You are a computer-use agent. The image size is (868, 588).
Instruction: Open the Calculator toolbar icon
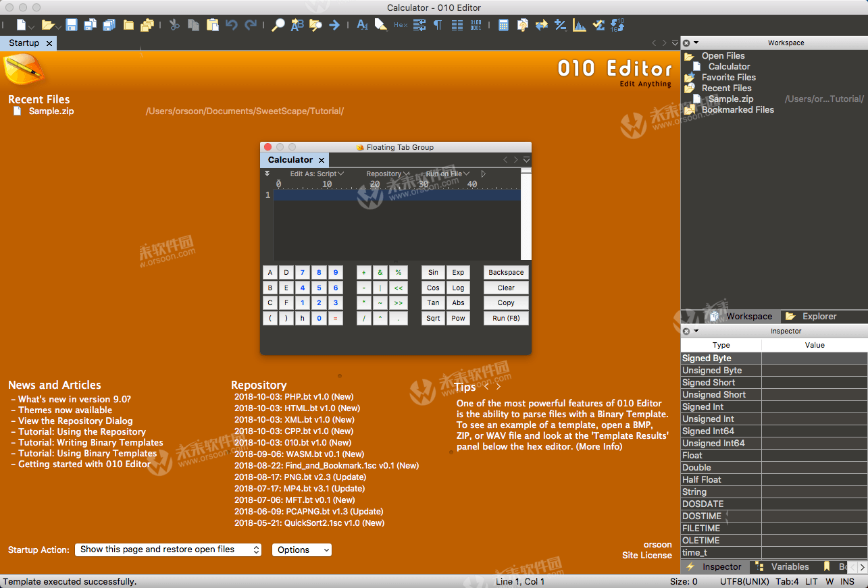point(503,25)
